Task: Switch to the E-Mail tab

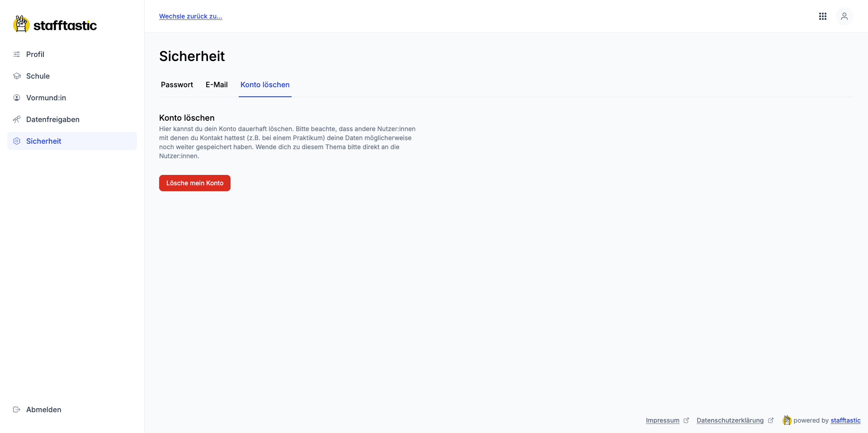Action: [217, 85]
